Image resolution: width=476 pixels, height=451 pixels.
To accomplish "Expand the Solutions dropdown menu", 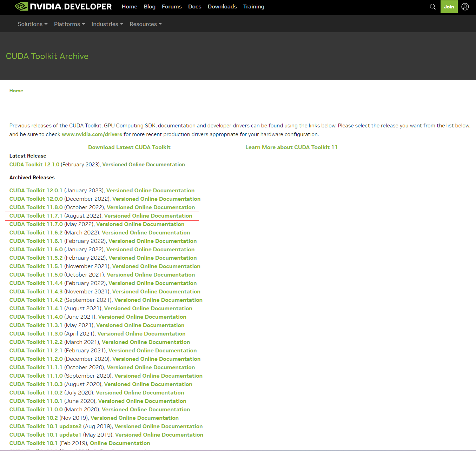I will click(x=32, y=24).
